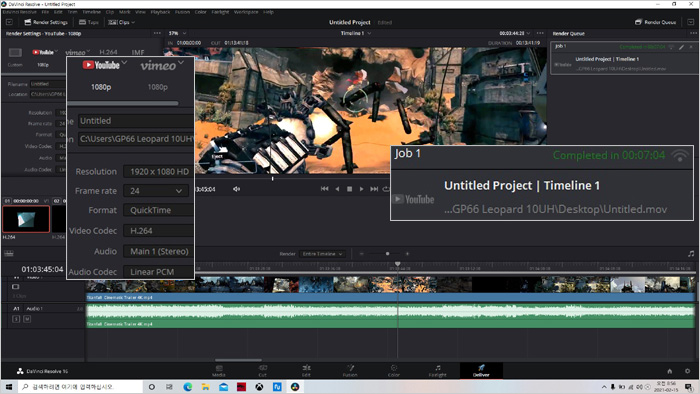Select the Tape toolbar button
The height and width of the screenshot is (394, 700).
click(x=88, y=22)
